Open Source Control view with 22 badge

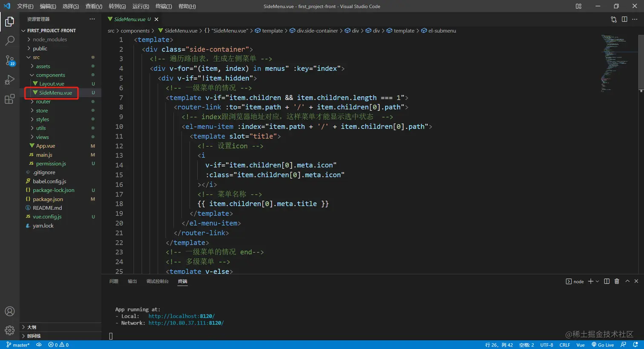[9, 60]
